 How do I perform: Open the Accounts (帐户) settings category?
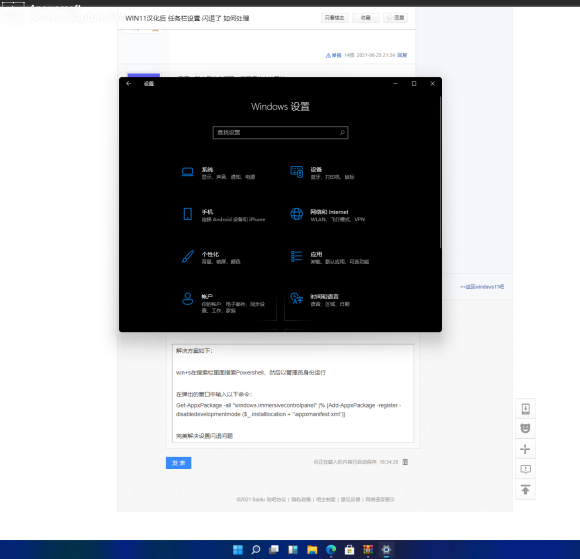[x=223, y=303]
